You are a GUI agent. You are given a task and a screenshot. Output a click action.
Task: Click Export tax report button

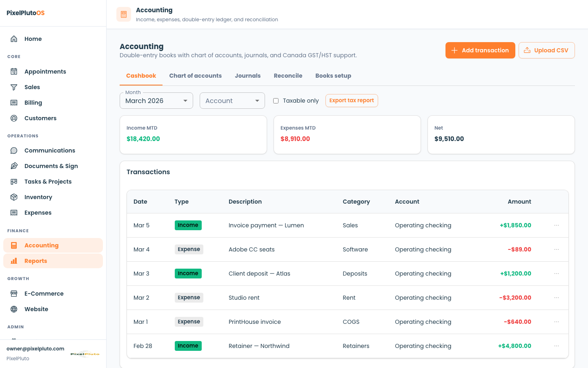pyautogui.click(x=352, y=101)
